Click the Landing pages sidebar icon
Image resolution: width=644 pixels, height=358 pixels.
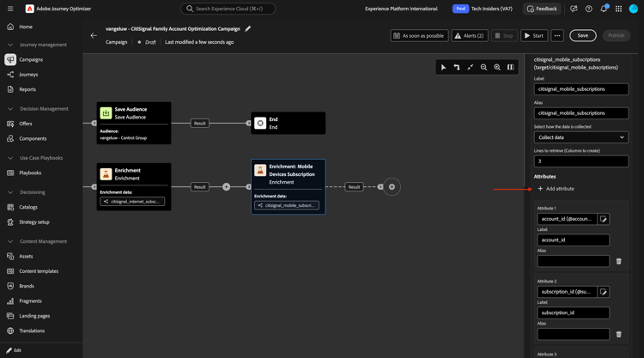click(x=10, y=316)
